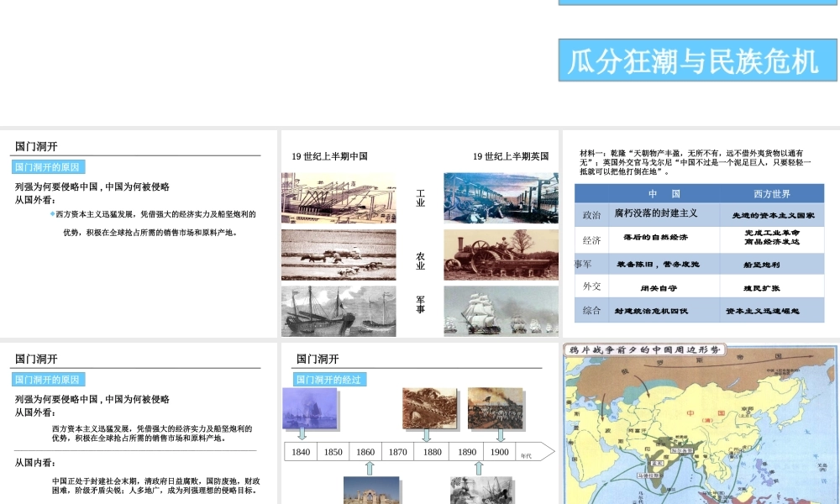Screen dimensions: 840x504
Task: Click the 综合 row header in table
Action: click(592, 311)
